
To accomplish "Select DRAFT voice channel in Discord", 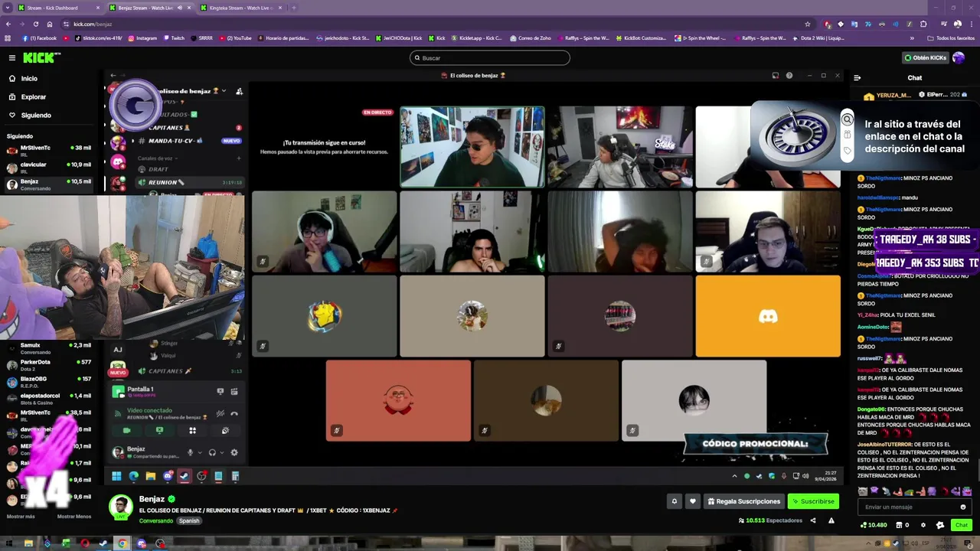I will [158, 169].
